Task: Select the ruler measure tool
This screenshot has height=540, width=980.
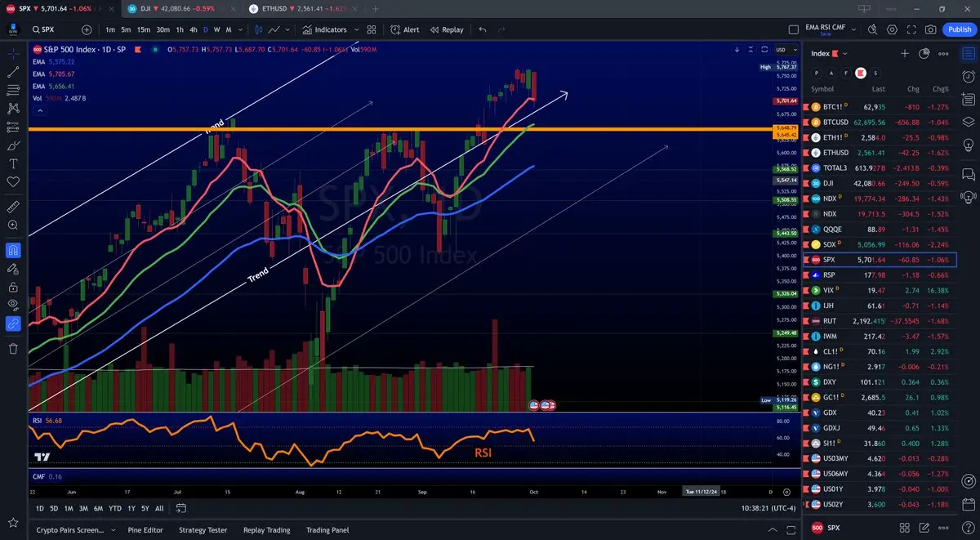Action: (13, 206)
